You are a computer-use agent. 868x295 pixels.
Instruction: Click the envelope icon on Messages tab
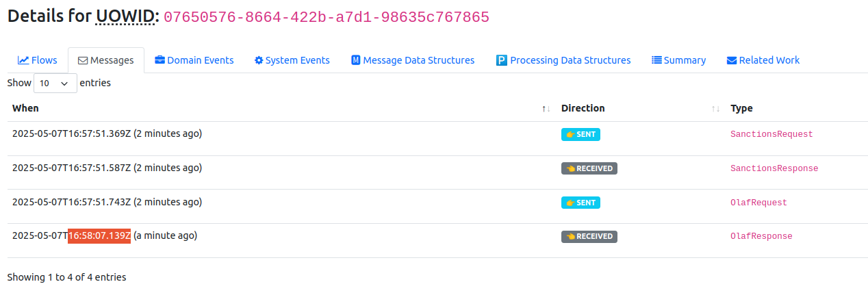point(82,60)
